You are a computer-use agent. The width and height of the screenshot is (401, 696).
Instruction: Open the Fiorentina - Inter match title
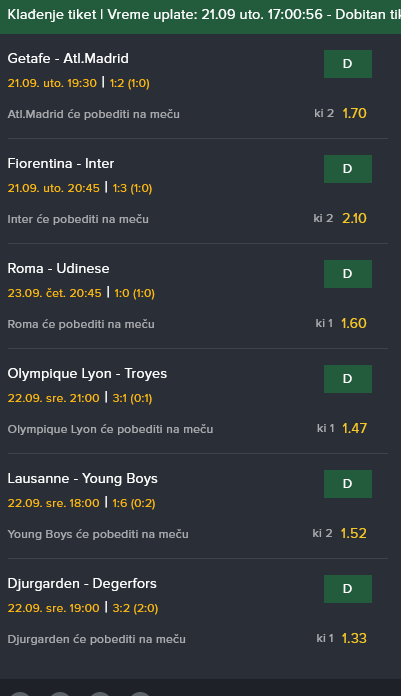pyautogui.click(x=61, y=164)
